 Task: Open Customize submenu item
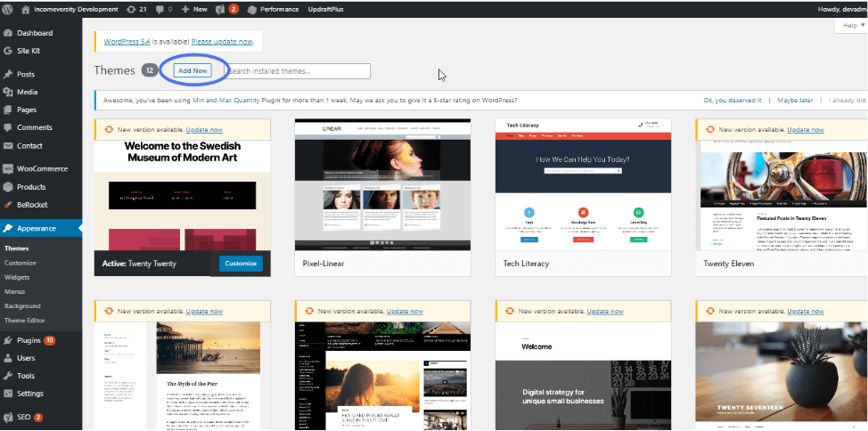pyautogui.click(x=20, y=263)
